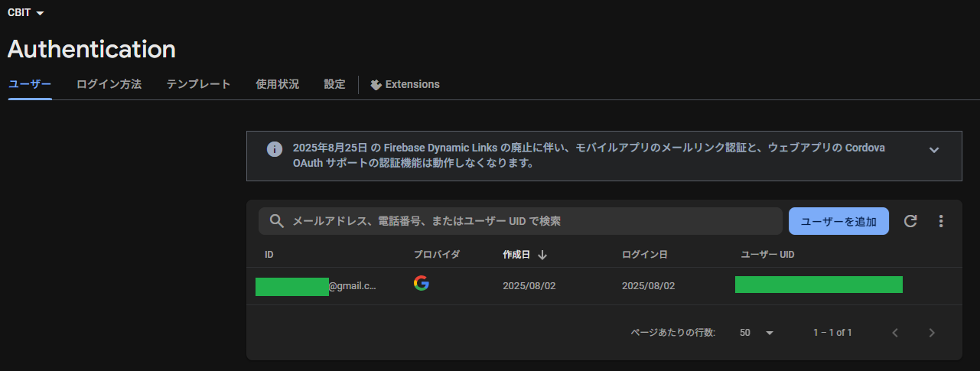Click the Authentication page heading

click(92, 49)
